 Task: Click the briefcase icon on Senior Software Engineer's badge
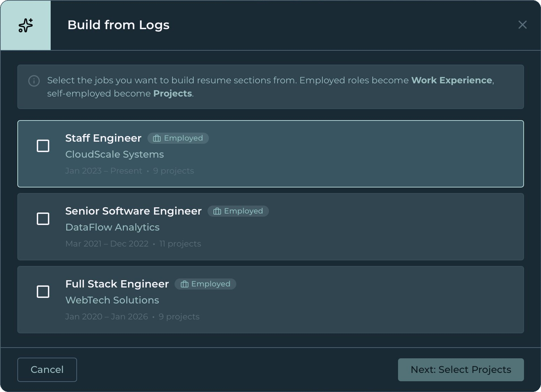(217, 211)
